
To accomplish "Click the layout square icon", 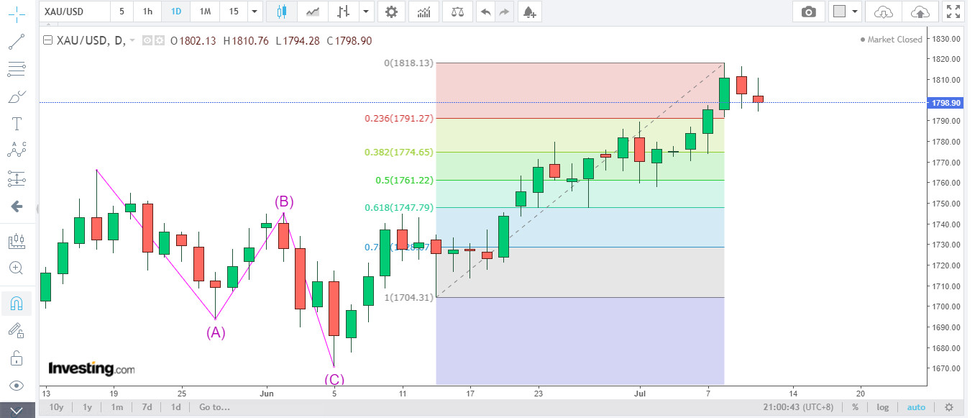I will pos(838,12).
